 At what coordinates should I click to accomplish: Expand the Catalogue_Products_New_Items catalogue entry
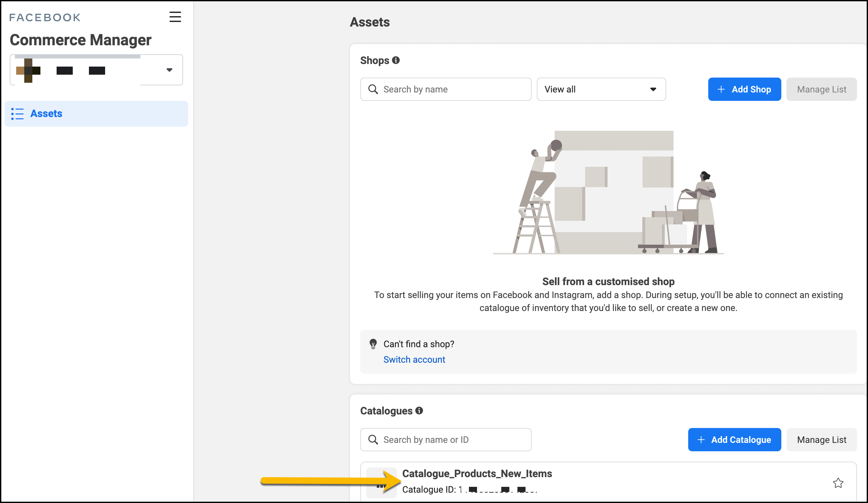point(477,474)
